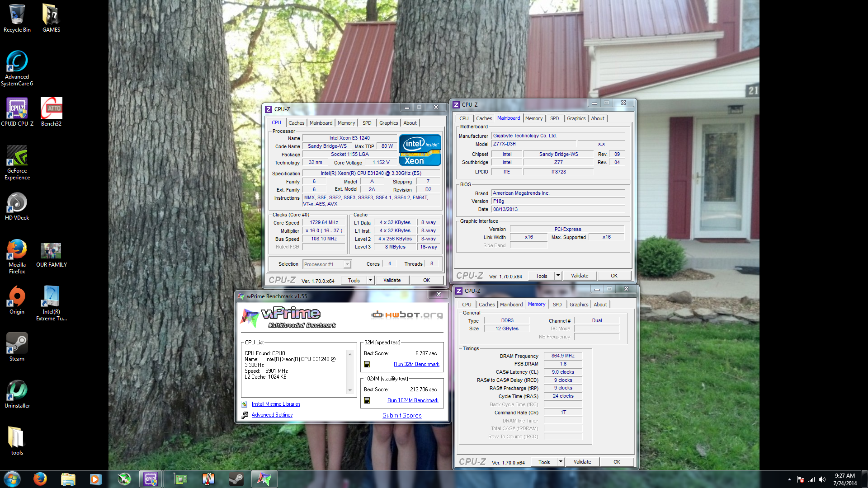Open SPD tab in CPU window
The image size is (868, 488).
[x=367, y=123]
